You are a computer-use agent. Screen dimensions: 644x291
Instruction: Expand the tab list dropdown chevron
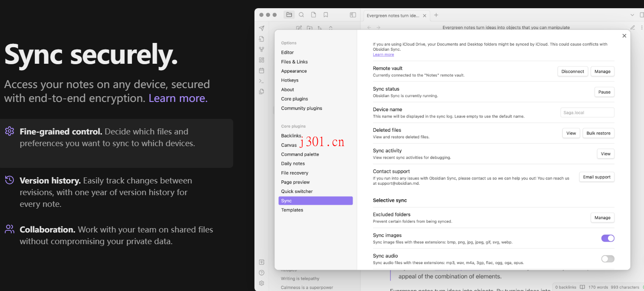632,15
